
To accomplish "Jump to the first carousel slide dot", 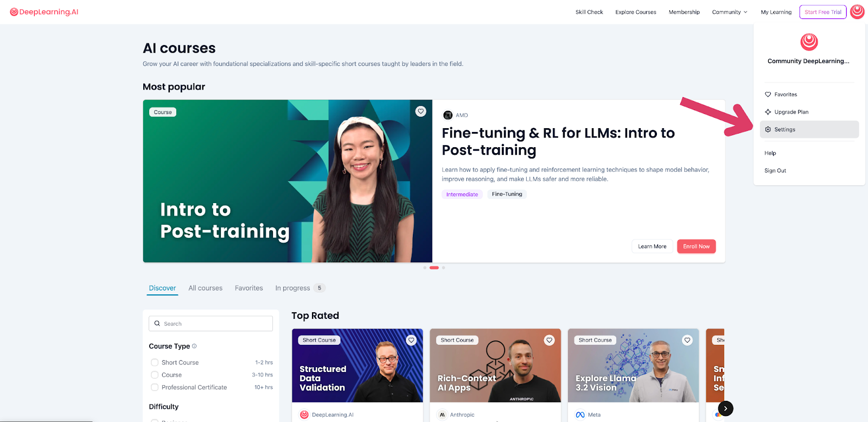I will (425, 268).
